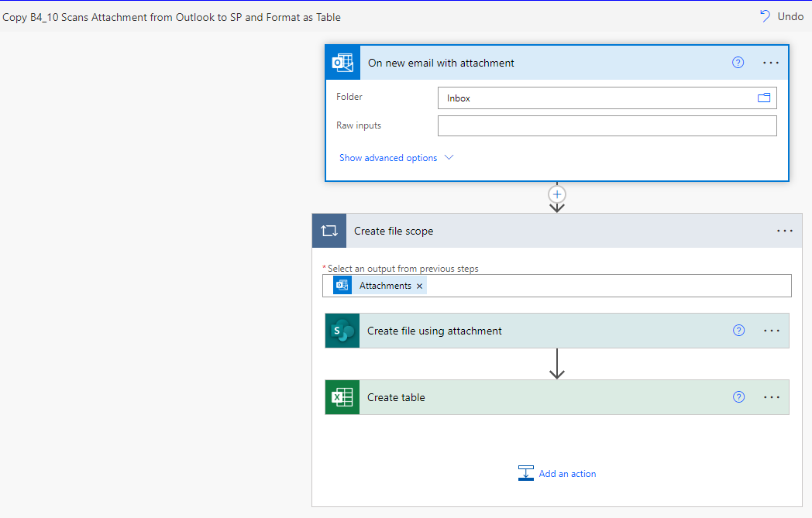Open the ellipsis menu on Create file scope
This screenshot has height=518, width=812.
[785, 230]
